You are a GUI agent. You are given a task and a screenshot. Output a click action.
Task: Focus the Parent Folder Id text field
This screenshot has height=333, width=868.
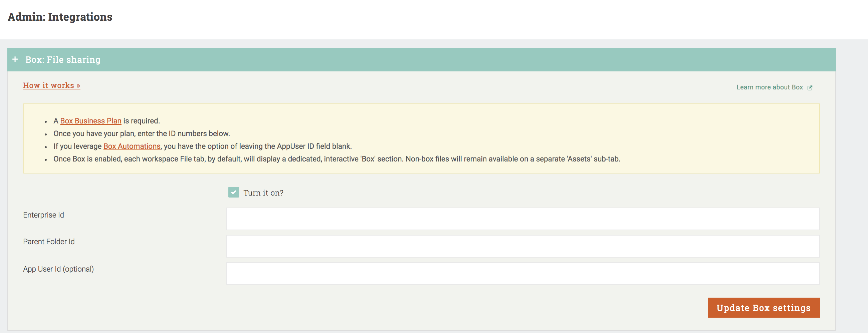click(522, 246)
